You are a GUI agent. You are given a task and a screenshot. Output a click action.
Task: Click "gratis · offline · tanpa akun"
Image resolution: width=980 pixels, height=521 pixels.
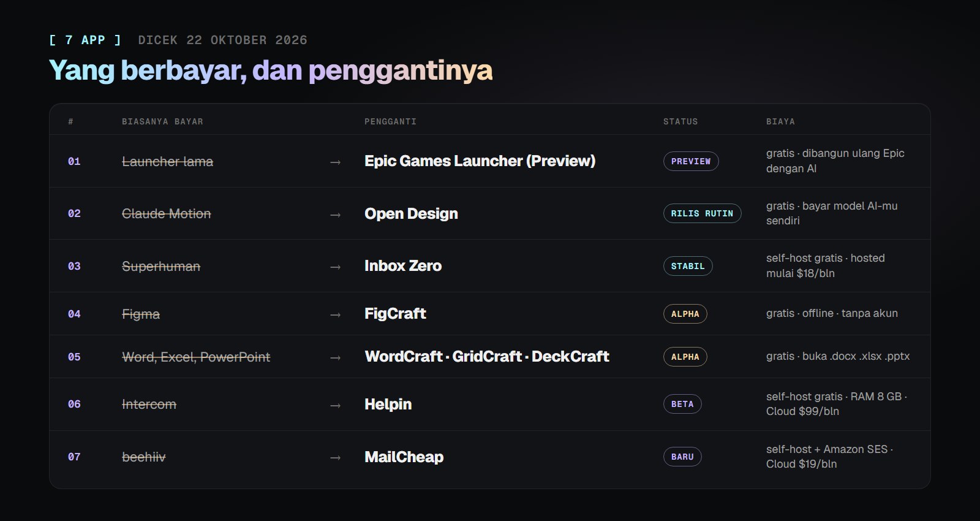pyautogui.click(x=832, y=313)
